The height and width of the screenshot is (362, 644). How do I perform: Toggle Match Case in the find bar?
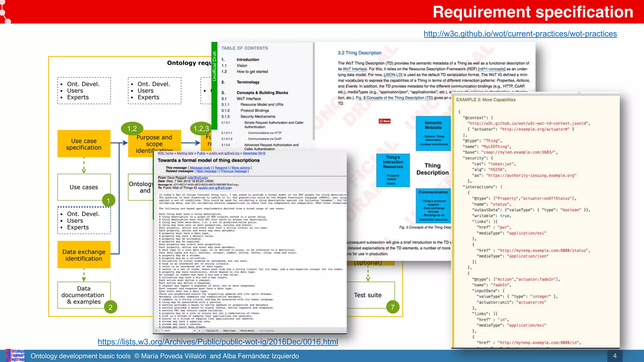pos(229,331)
